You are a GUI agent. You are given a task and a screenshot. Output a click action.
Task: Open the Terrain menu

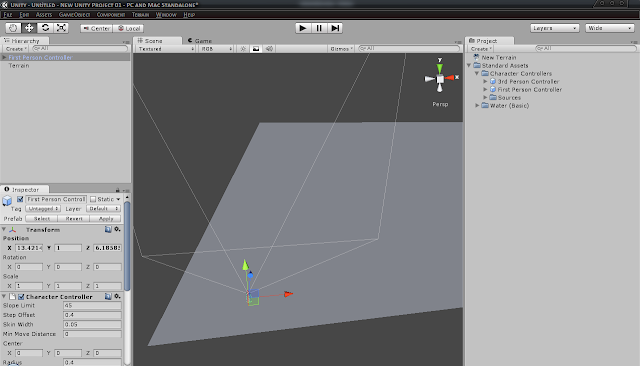pos(140,15)
